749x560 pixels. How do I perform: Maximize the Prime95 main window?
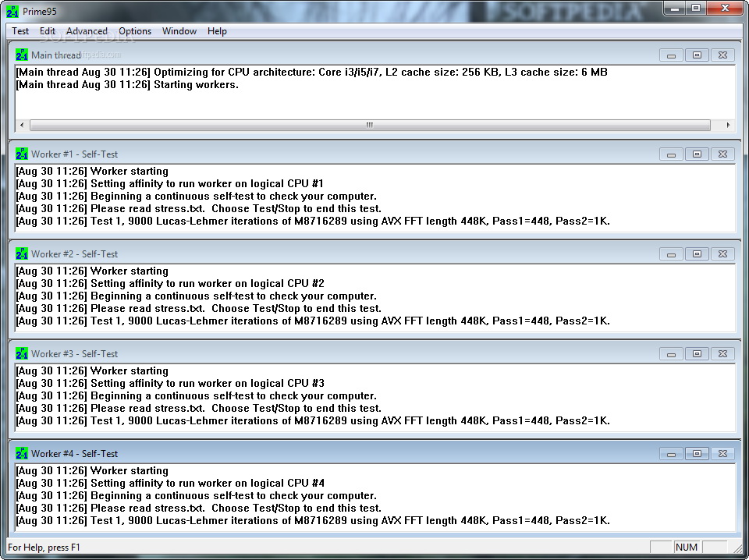[696, 8]
